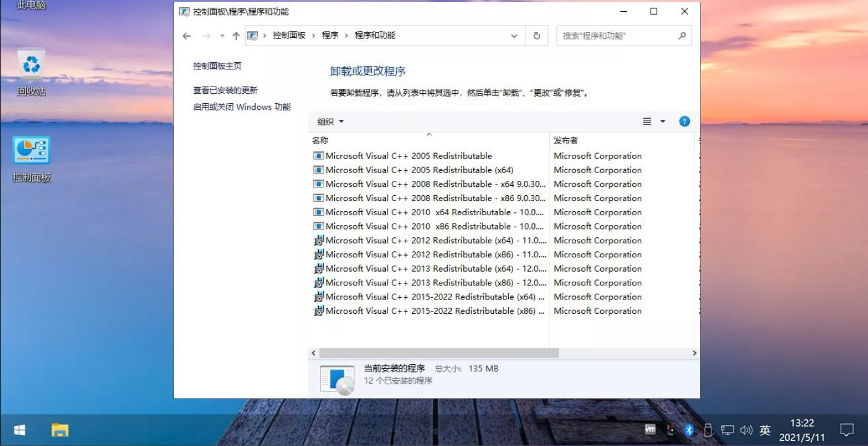
Task: Open the notification center icon
Action: [847, 430]
